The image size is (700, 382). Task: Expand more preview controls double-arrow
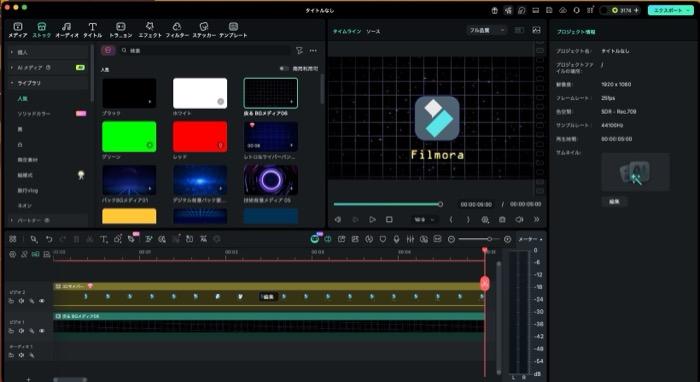click(537, 220)
